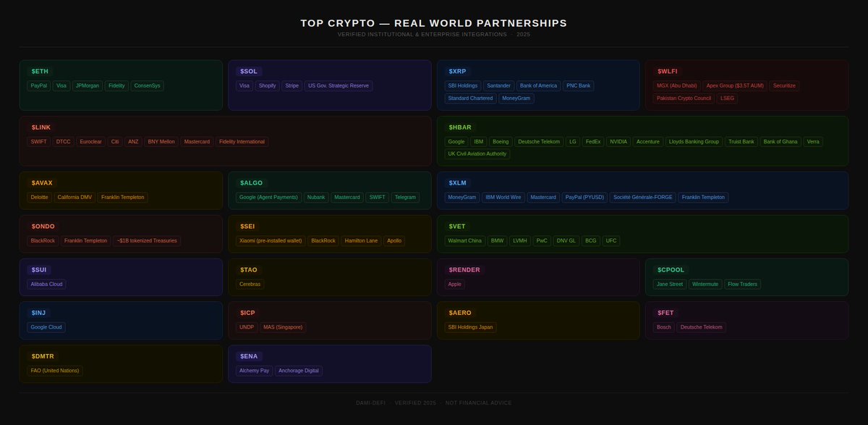Select the Jane Street tag

pyautogui.click(x=669, y=284)
